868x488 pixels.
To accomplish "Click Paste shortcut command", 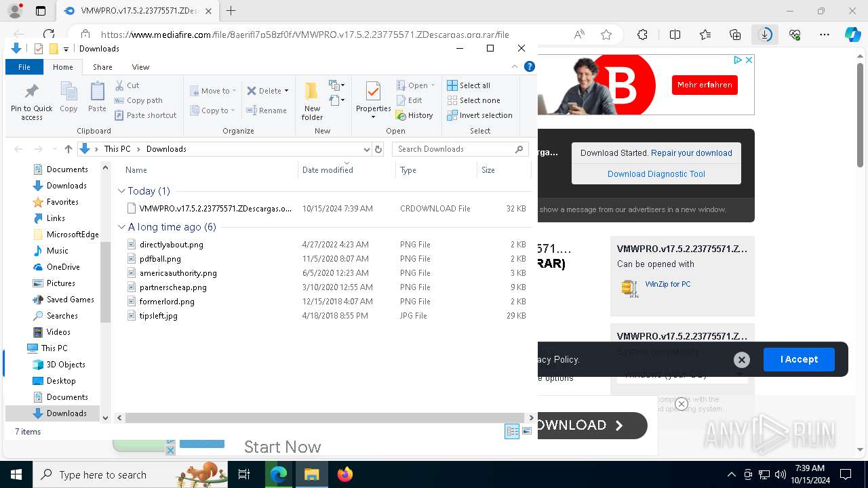I will tap(146, 115).
